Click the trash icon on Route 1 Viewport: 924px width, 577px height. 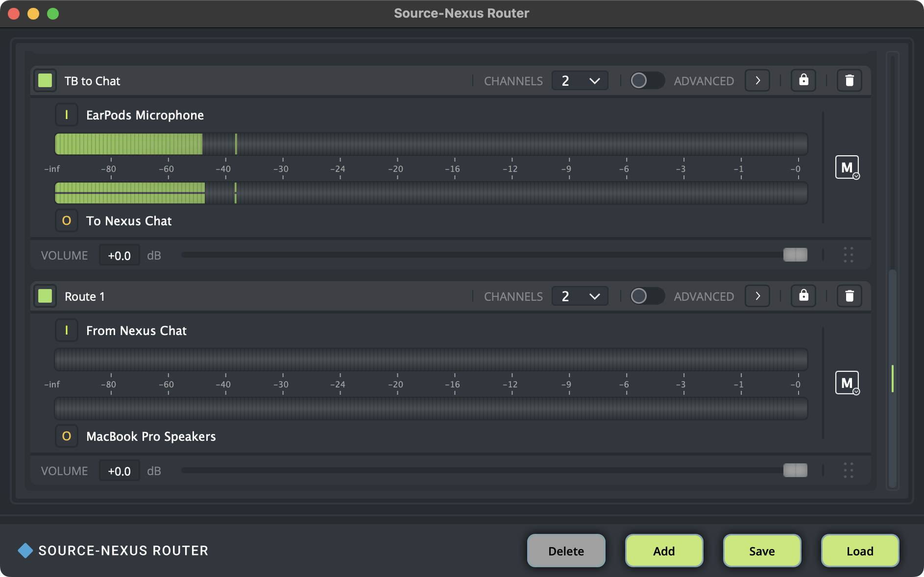click(x=849, y=296)
